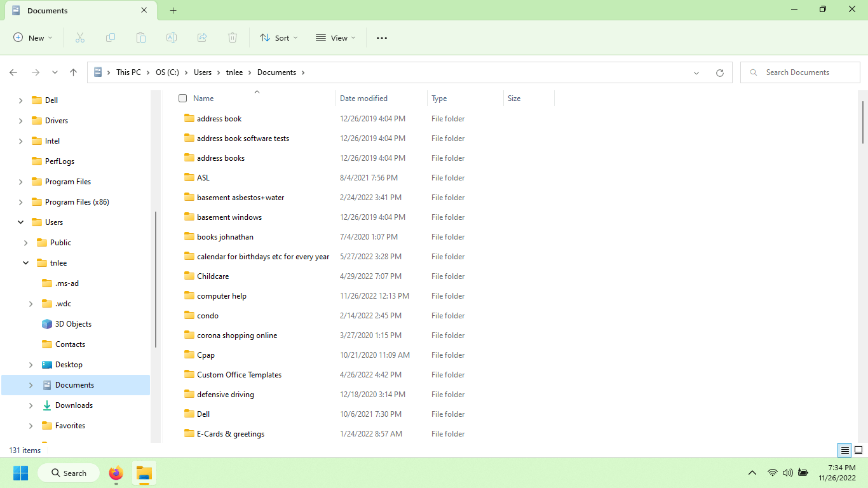Click the file list vertical scrollbar

862,122
